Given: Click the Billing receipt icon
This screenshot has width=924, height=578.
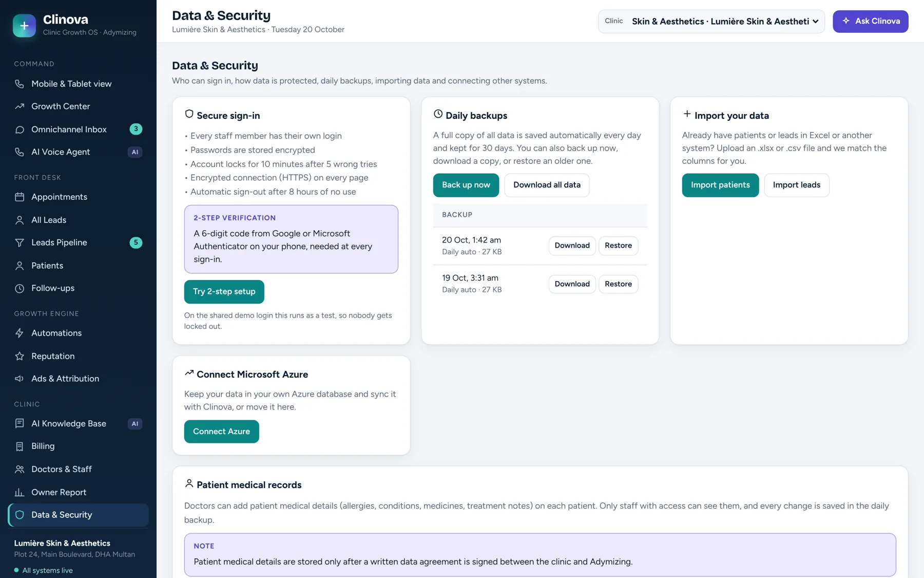Looking at the screenshot, I should [20, 446].
